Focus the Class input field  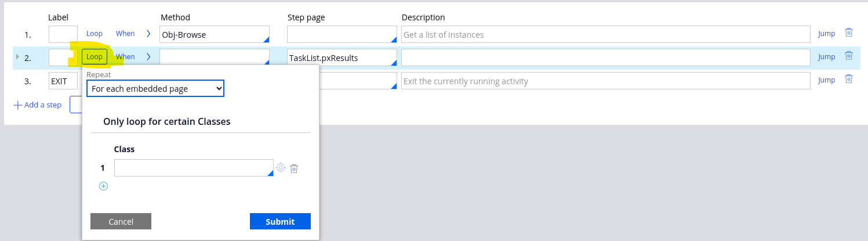(x=193, y=168)
